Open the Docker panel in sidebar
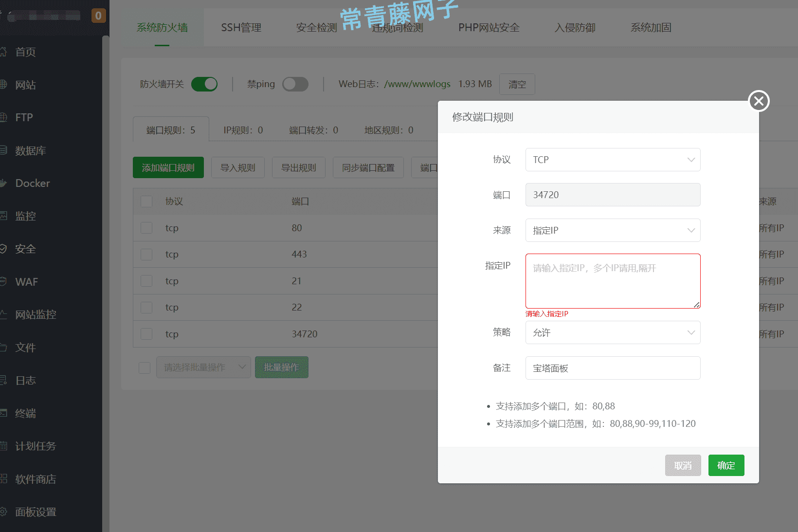The height and width of the screenshot is (532, 798). [x=32, y=183]
